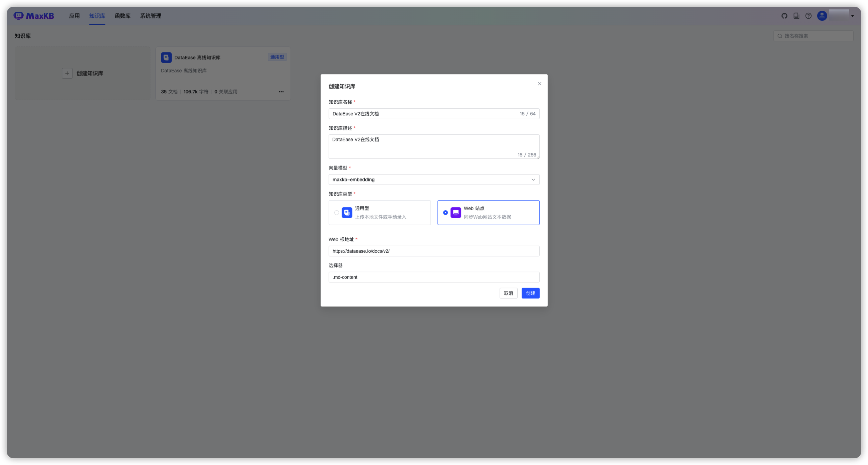Open the three-dot menu on DataEase card
This screenshot has width=868, height=465.
(x=281, y=92)
